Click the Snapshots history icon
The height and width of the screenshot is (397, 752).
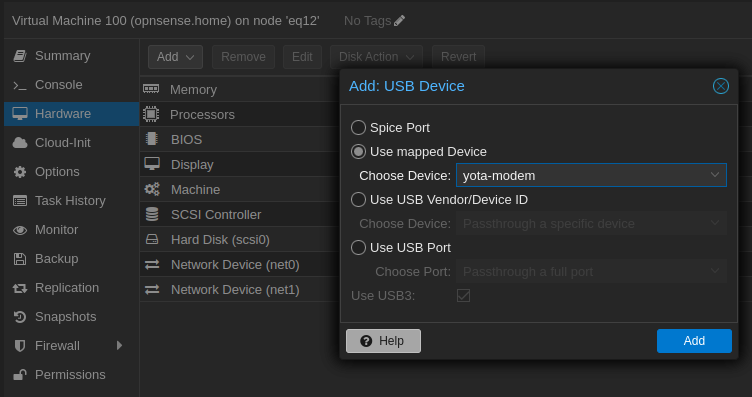coord(20,317)
